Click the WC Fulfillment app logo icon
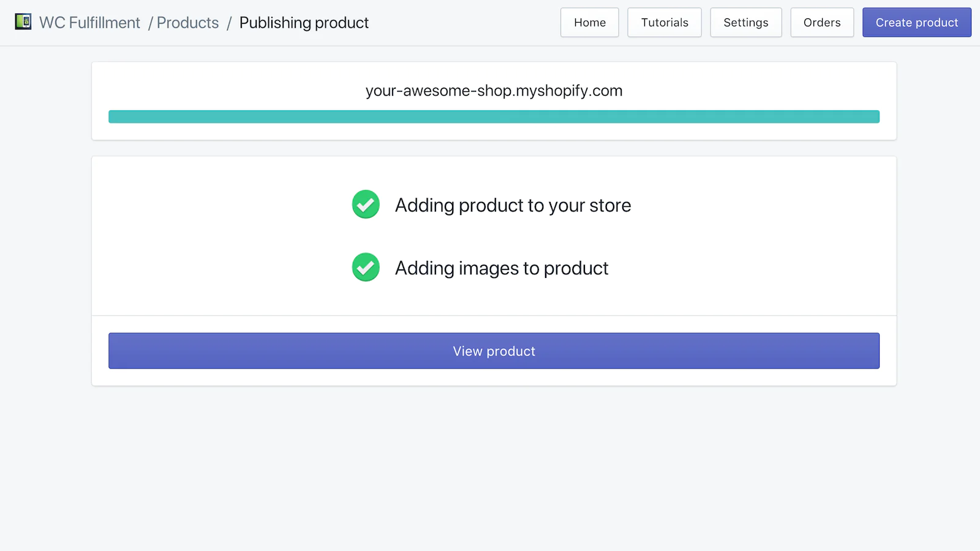The width and height of the screenshot is (980, 551). (23, 22)
